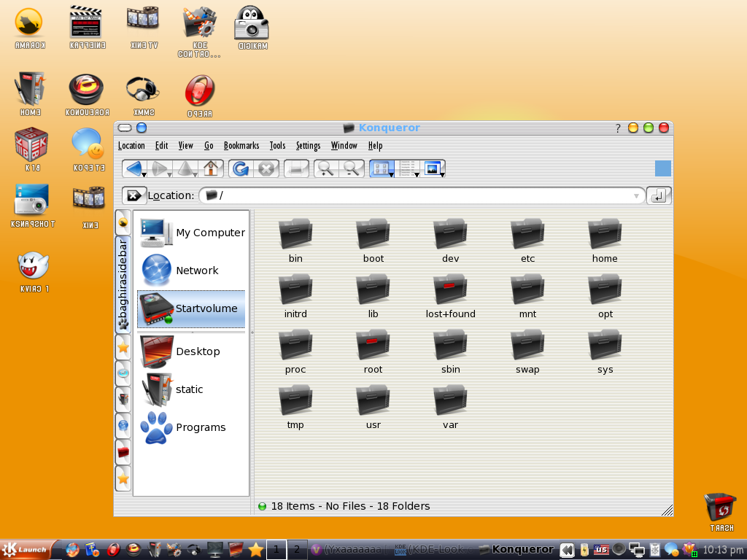Launch Xine TV from the desktop

pyautogui.click(x=144, y=28)
